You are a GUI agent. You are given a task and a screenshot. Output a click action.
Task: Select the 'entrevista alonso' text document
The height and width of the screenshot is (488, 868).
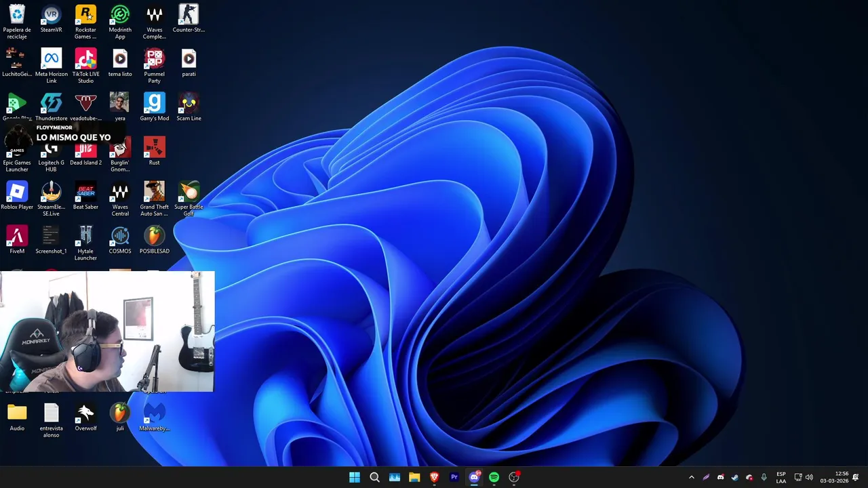[x=52, y=420]
